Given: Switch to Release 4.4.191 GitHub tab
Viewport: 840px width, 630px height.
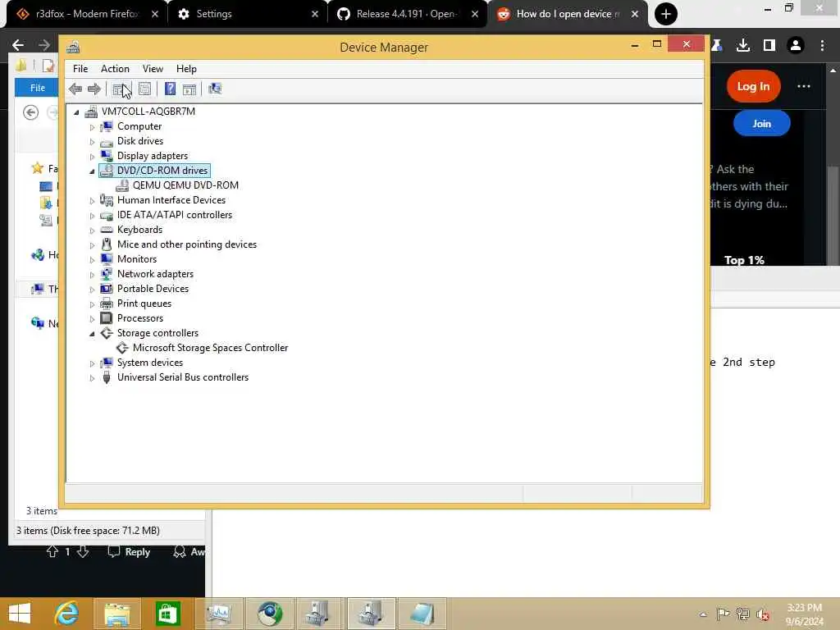Looking at the screenshot, I should click(405, 14).
